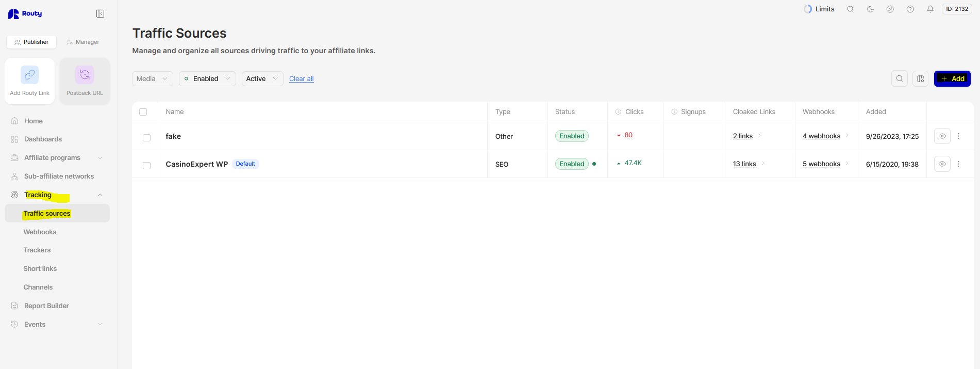The height and width of the screenshot is (369, 980).
Task: Open the Media filter dropdown
Action: [153, 79]
